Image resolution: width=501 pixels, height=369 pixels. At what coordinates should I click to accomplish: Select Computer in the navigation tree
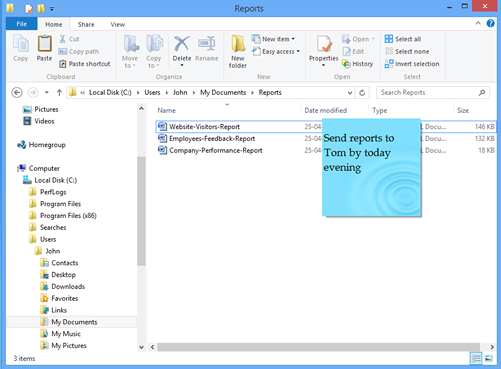pos(39,168)
